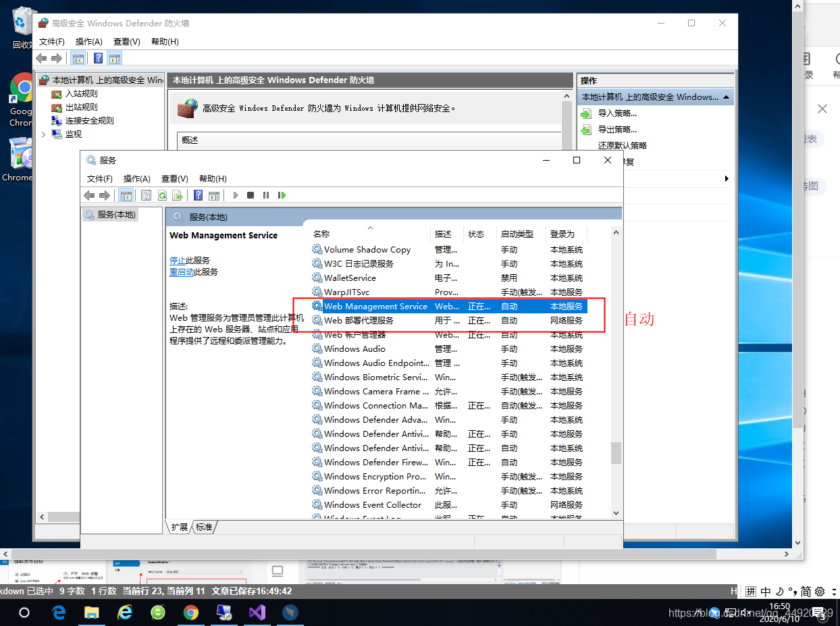840x626 pixels.
Task: Click 导出策略 icon in actions pane
Action: 586,130
